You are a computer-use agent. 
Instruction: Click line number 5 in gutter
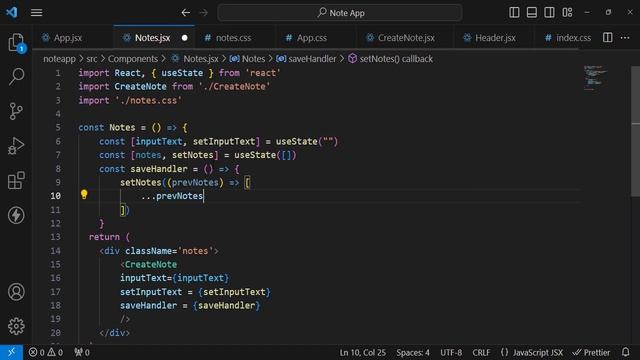pyautogui.click(x=58, y=127)
